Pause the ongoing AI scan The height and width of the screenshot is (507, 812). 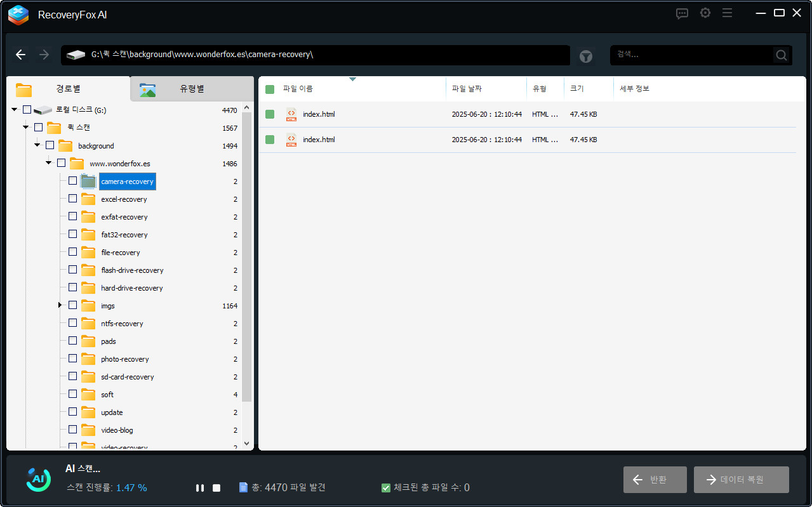point(199,487)
